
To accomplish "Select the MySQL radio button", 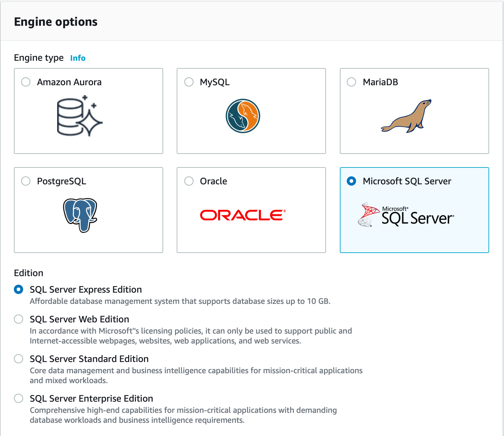I will [189, 82].
